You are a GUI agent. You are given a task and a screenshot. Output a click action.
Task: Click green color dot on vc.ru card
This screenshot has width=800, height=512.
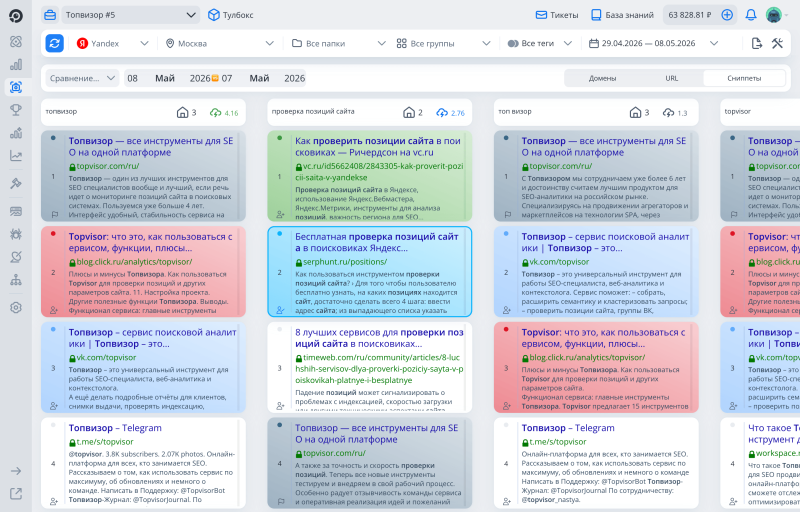[x=280, y=138]
